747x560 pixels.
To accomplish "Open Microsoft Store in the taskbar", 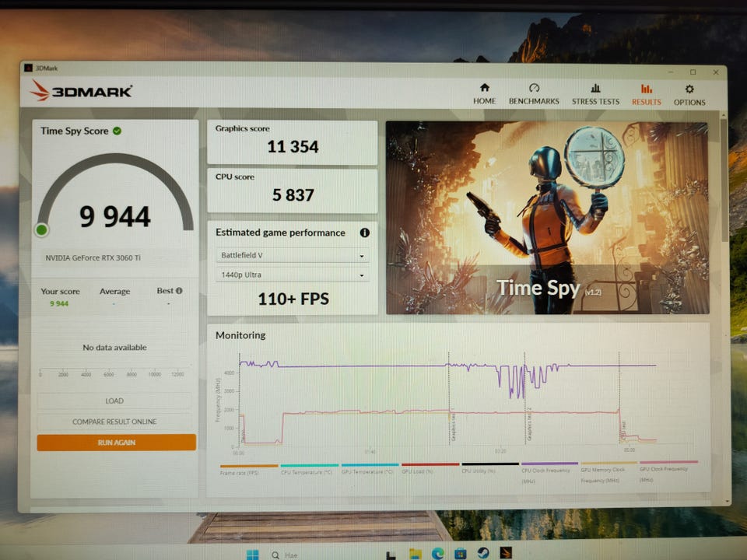I will [460, 553].
